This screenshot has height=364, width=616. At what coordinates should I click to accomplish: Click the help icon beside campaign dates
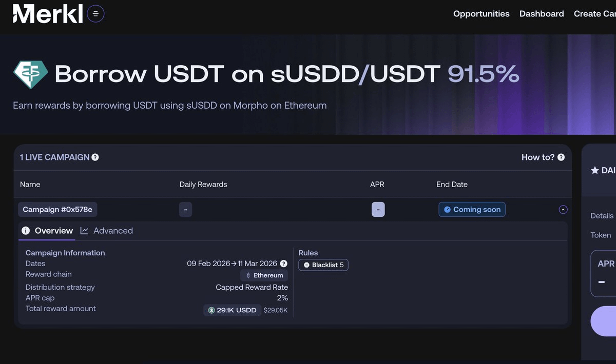(x=283, y=264)
